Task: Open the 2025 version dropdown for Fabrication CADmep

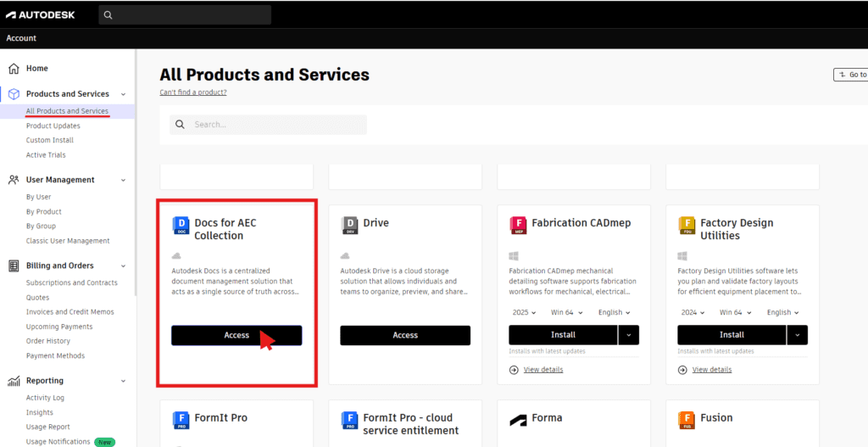Action: pos(524,312)
